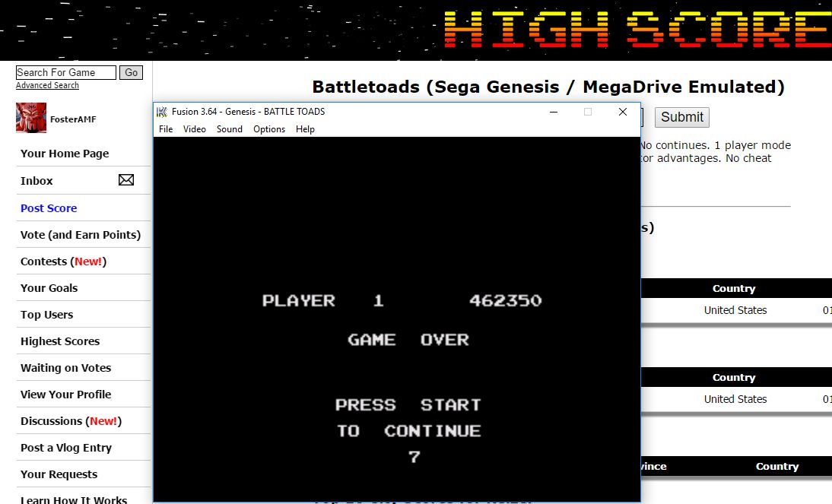Image resolution: width=832 pixels, height=504 pixels.
Task: Open Your Requests link
Action: click(x=59, y=474)
